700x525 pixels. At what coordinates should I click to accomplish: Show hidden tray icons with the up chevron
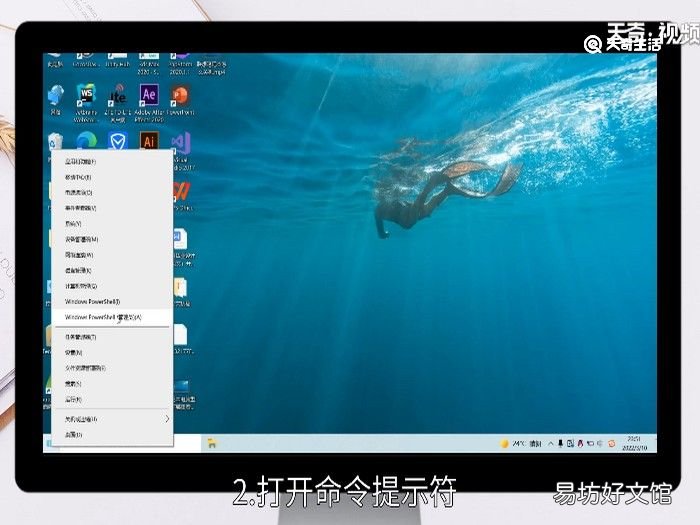(550, 443)
